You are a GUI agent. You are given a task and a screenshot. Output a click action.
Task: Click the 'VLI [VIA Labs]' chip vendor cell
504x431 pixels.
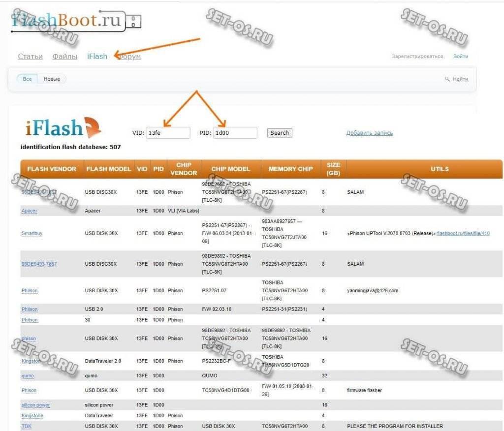183,211
